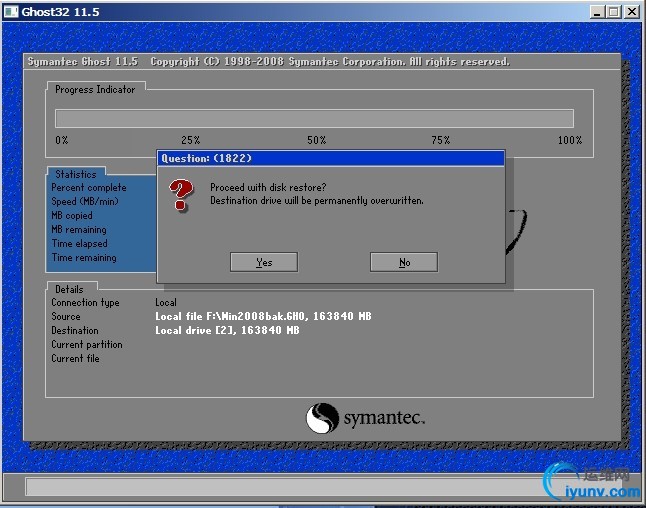Viewport: 646px width, 508px height.
Task: Click the Symantec copyright header text
Action: tap(269, 62)
